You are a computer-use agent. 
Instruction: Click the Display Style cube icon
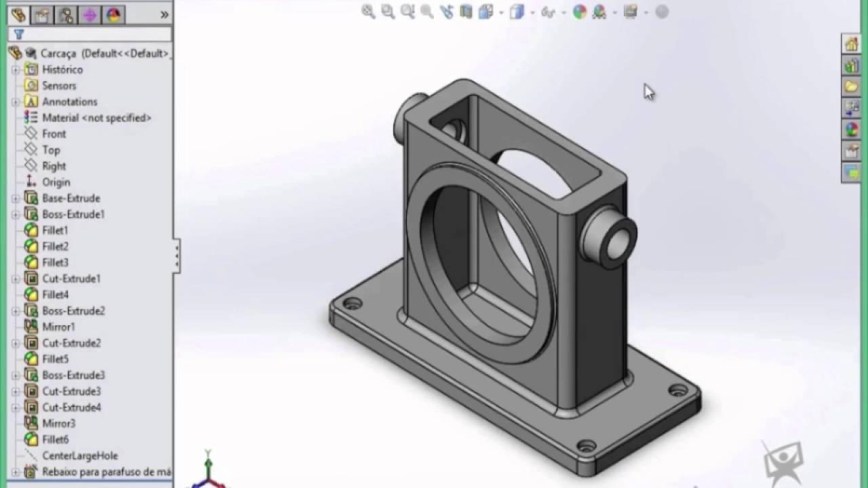[517, 12]
